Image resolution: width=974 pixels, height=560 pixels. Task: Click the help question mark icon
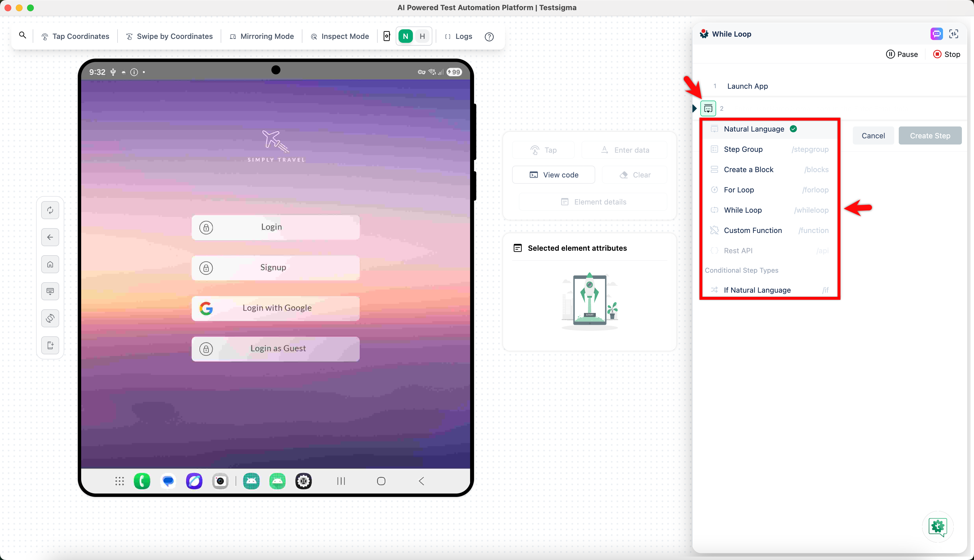(489, 37)
